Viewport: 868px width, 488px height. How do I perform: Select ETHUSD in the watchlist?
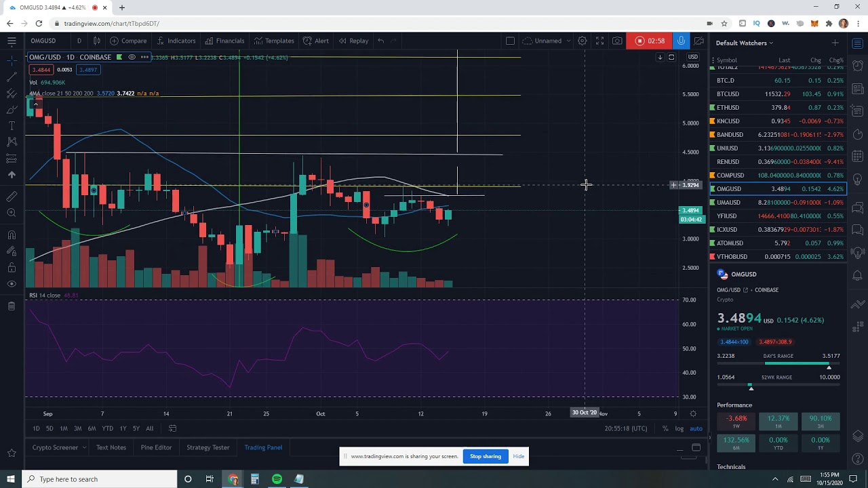tap(778, 108)
